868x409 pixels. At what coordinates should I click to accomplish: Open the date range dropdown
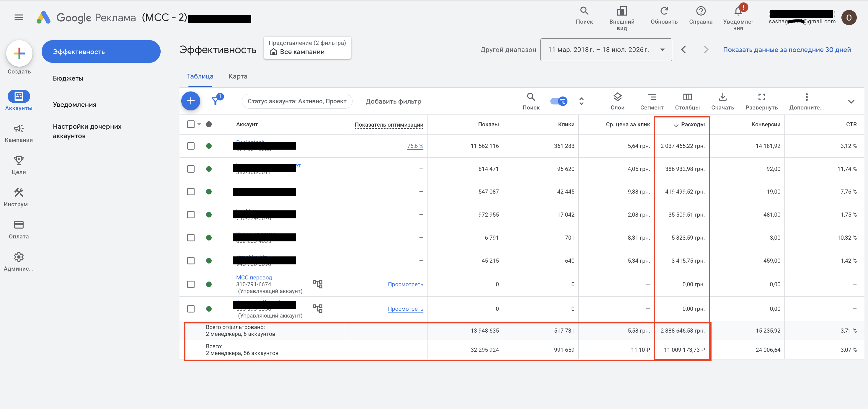tap(606, 50)
